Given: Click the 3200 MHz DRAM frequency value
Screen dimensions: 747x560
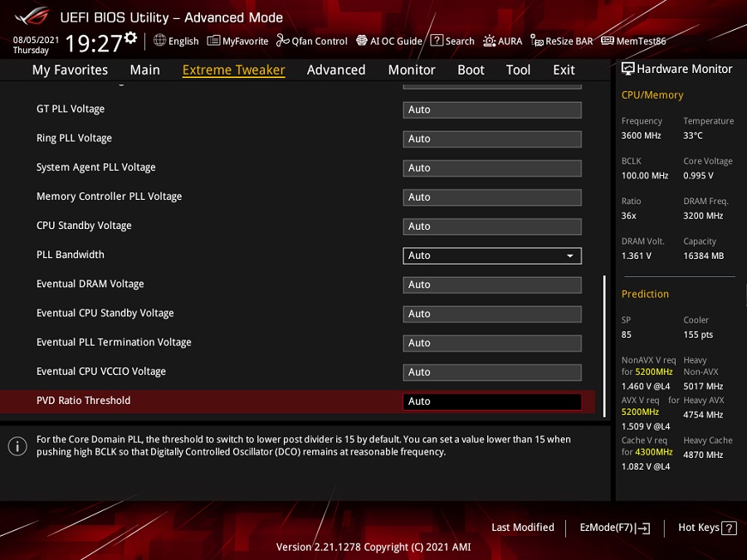Looking at the screenshot, I should pyautogui.click(x=703, y=217).
